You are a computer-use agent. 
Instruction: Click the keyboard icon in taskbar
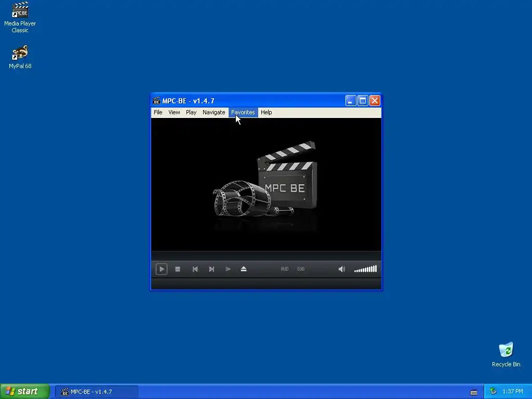click(474, 392)
